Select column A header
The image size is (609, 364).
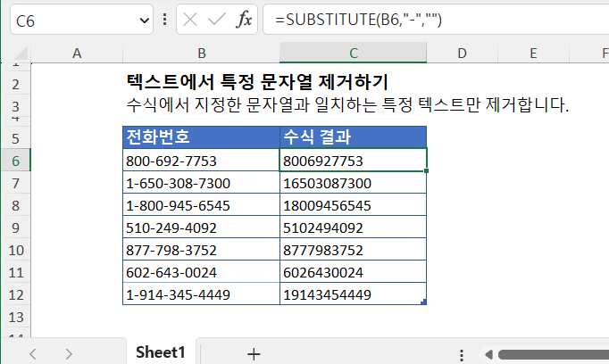[x=77, y=54]
